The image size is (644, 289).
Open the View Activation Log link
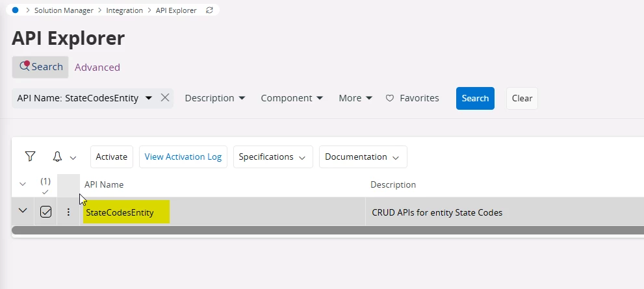(x=183, y=157)
